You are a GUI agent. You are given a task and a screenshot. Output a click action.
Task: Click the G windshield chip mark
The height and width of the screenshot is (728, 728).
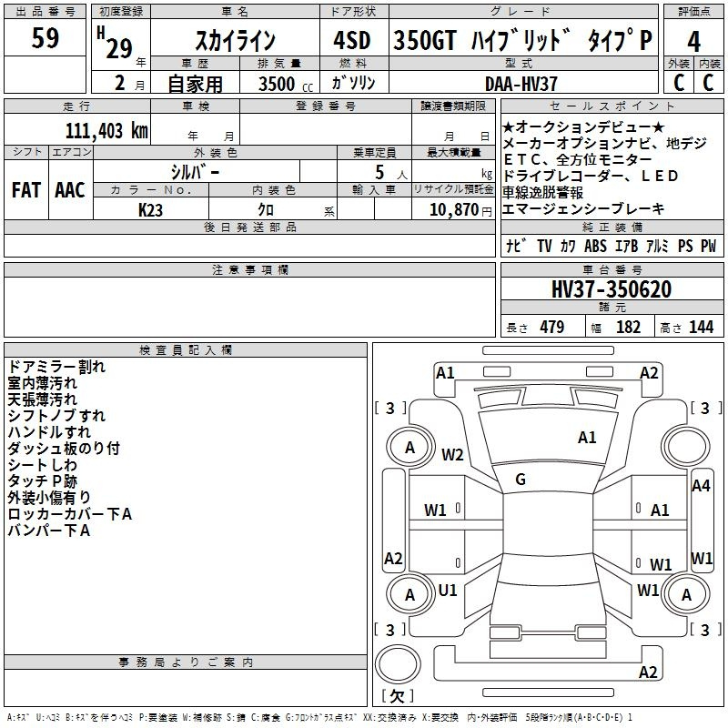click(x=521, y=480)
